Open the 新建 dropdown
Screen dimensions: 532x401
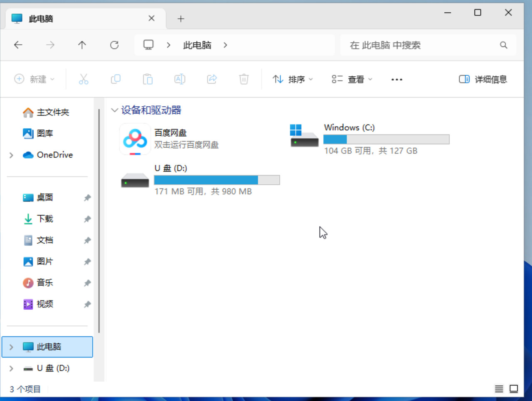pyautogui.click(x=34, y=79)
